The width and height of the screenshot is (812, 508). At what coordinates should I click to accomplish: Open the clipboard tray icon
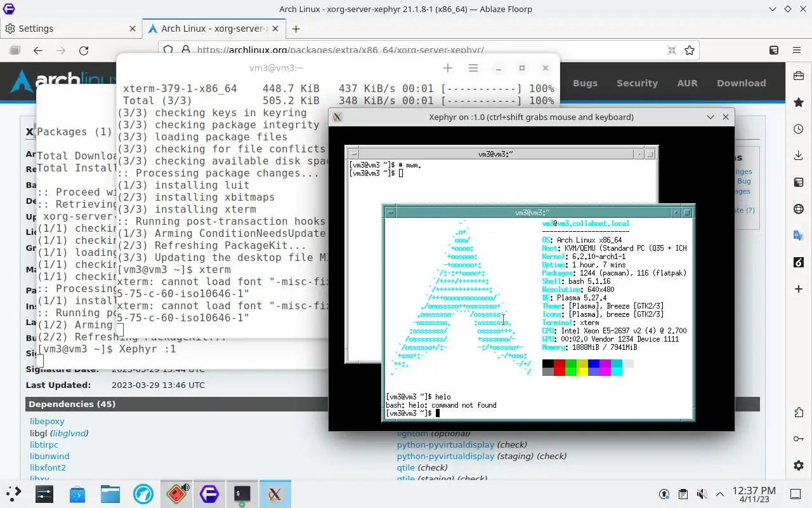coord(683,494)
